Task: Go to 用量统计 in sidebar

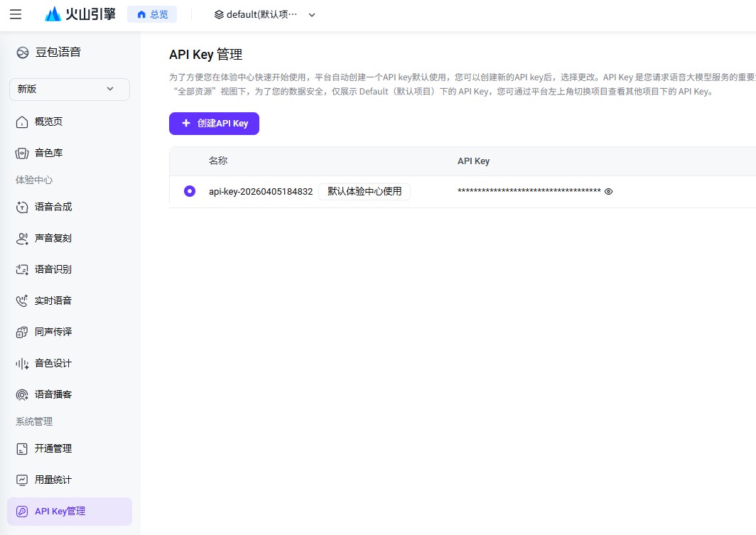Action: coord(53,480)
